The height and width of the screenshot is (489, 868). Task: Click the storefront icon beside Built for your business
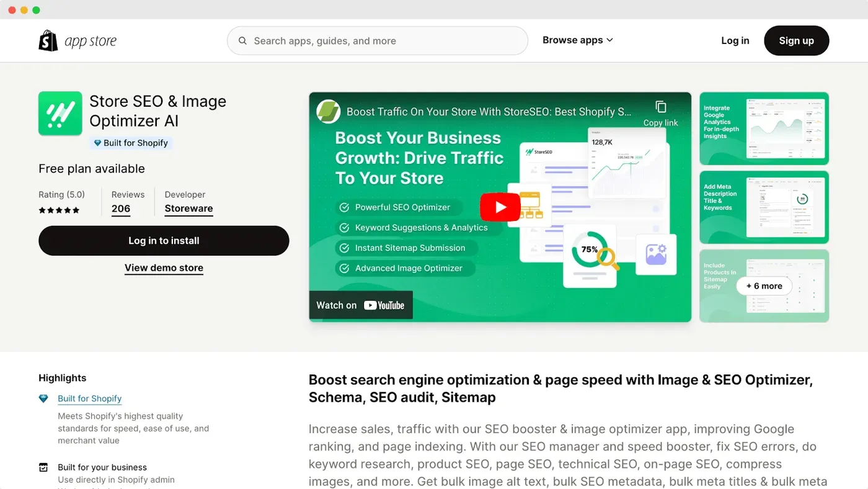(43, 467)
